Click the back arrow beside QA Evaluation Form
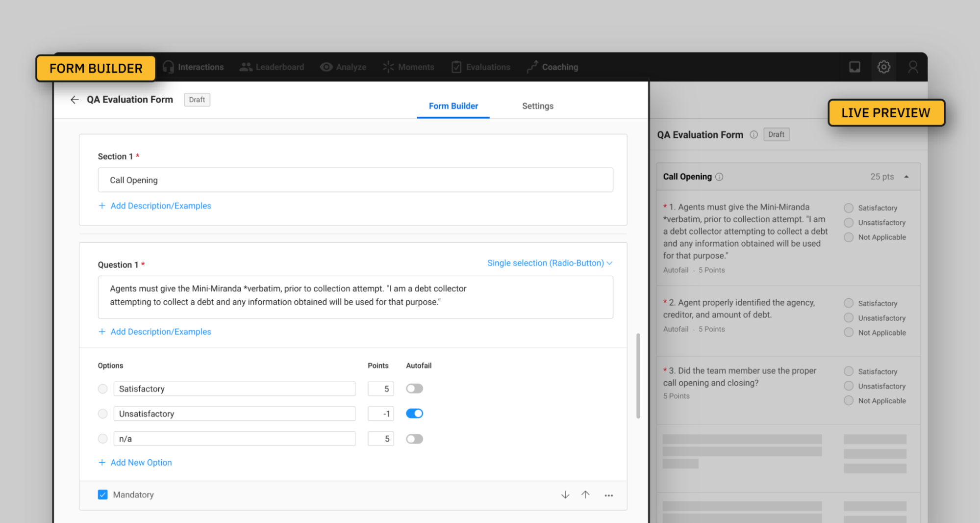 coord(74,100)
